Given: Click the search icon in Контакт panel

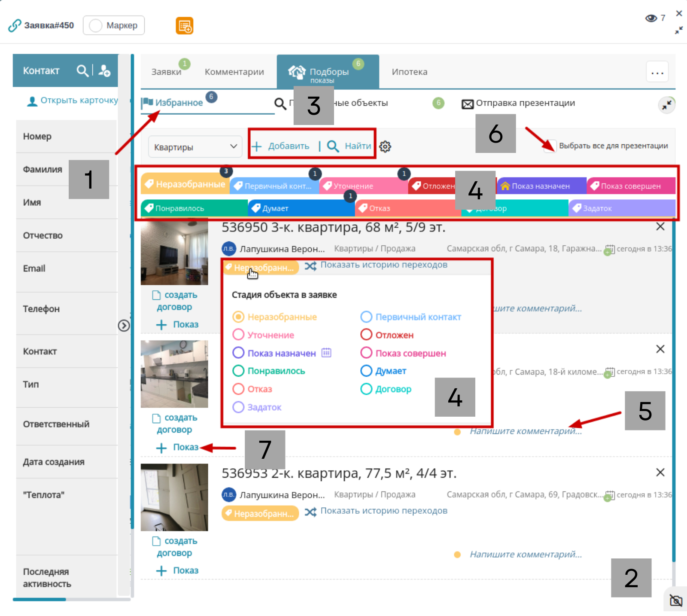Looking at the screenshot, I should pyautogui.click(x=82, y=70).
